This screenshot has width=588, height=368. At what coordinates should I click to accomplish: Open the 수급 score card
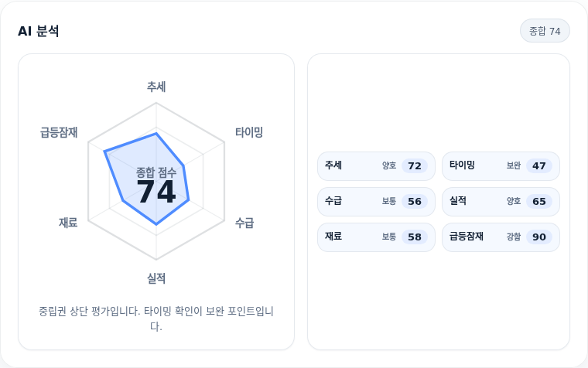point(376,202)
